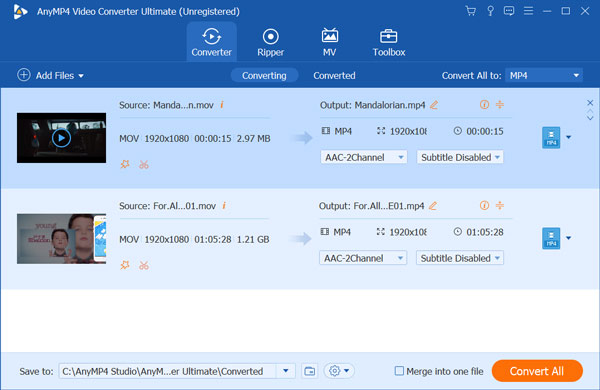The image size is (600, 390).
Task: View source info for Manda...n.mov
Action: (x=222, y=104)
